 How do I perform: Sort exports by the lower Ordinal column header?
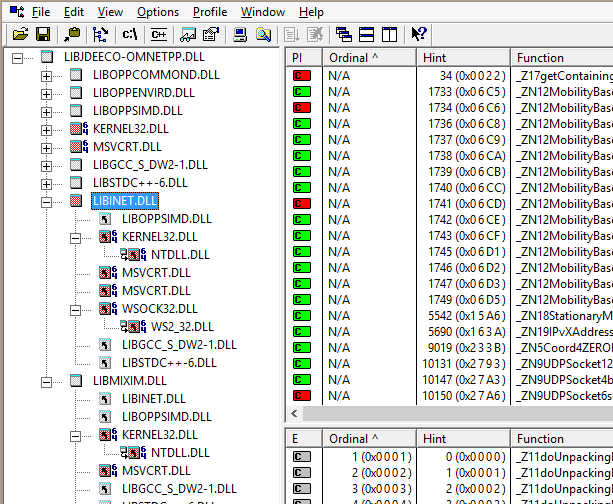coord(369,439)
